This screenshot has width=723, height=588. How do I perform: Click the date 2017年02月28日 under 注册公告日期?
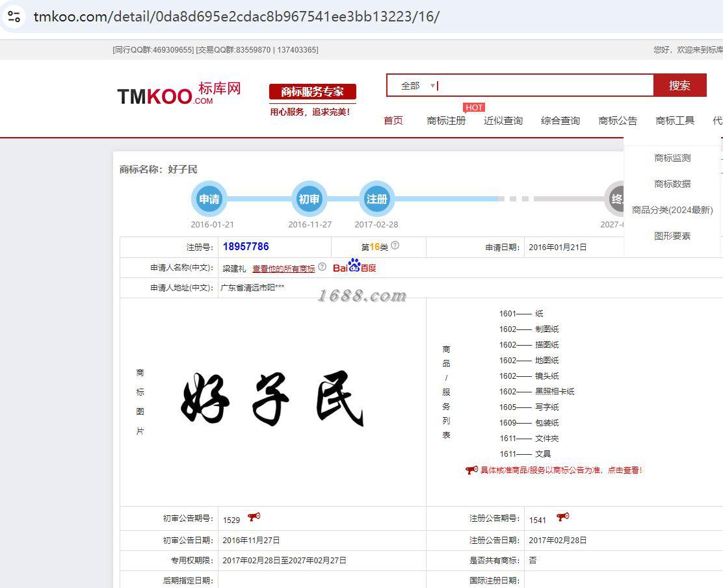click(x=557, y=540)
